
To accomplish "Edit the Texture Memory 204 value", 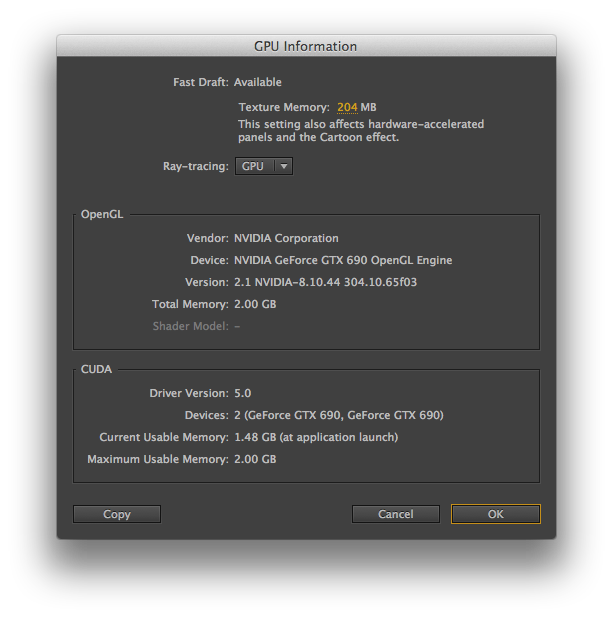I will (347, 107).
